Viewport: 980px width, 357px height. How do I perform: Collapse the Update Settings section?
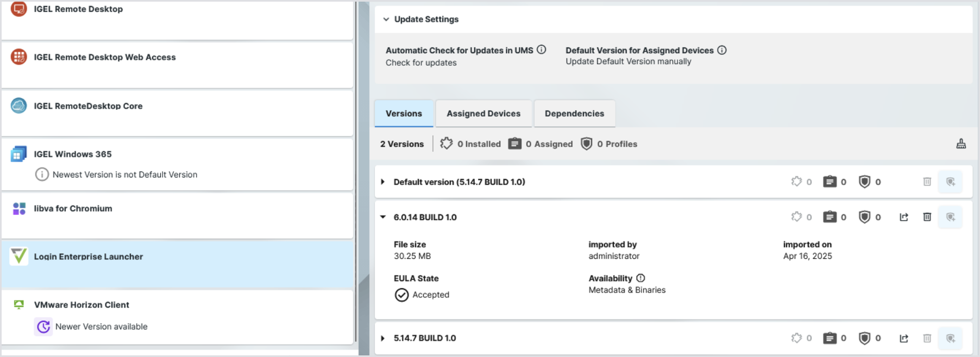coord(386,19)
